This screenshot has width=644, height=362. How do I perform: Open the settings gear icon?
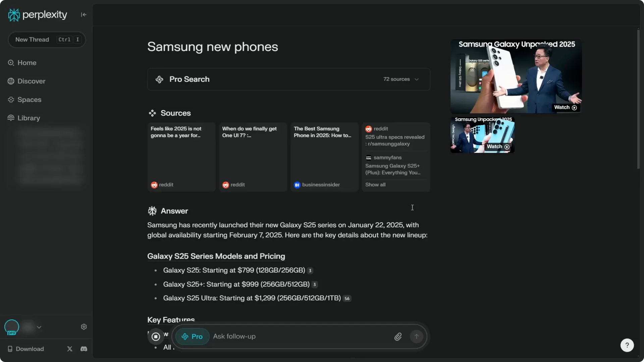click(x=84, y=327)
